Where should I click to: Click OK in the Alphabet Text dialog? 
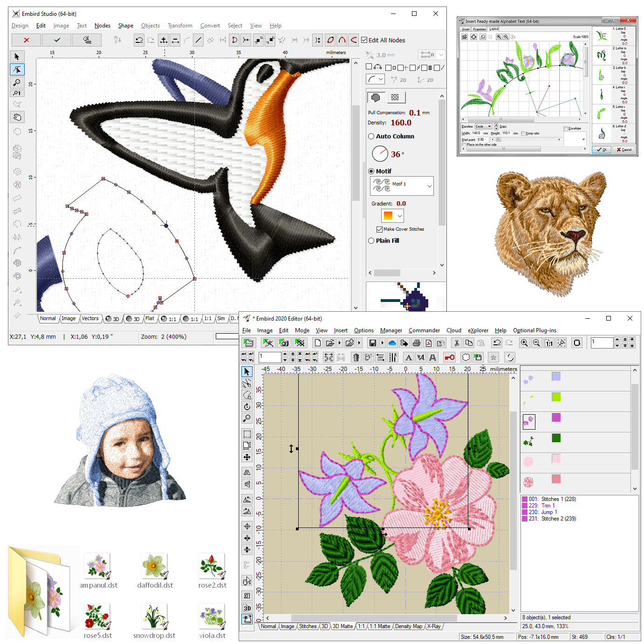pos(601,150)
